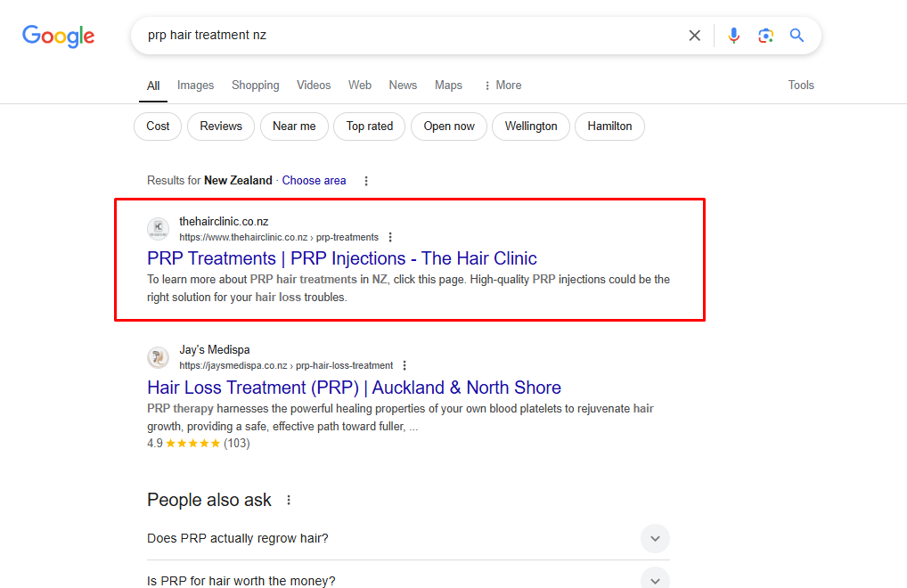Start voice search with microphone icon
Image resolution: width=907 pixels, height=588 pixels.
point(733,36)
